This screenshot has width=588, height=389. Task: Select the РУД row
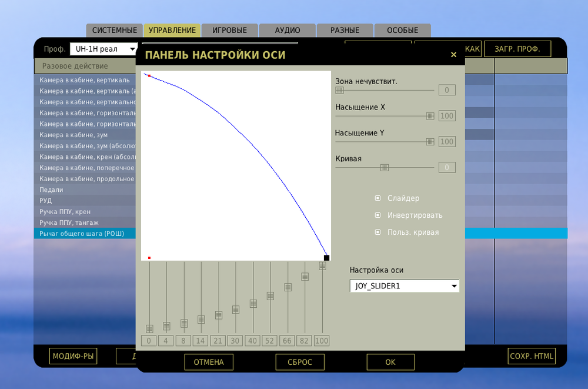85,201
